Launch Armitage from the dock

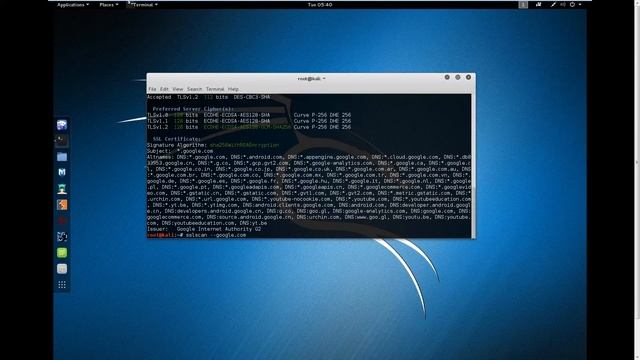coord(62,189)
